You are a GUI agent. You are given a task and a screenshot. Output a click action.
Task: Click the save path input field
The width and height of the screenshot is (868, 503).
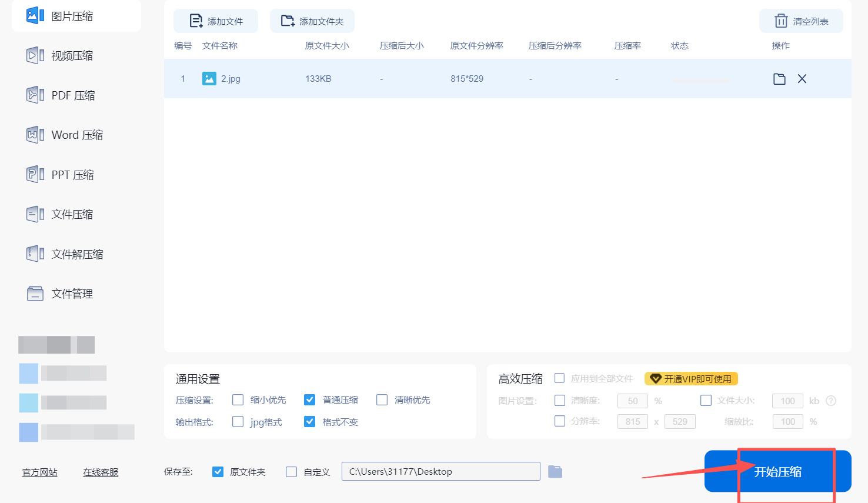[x=440, y=472]
